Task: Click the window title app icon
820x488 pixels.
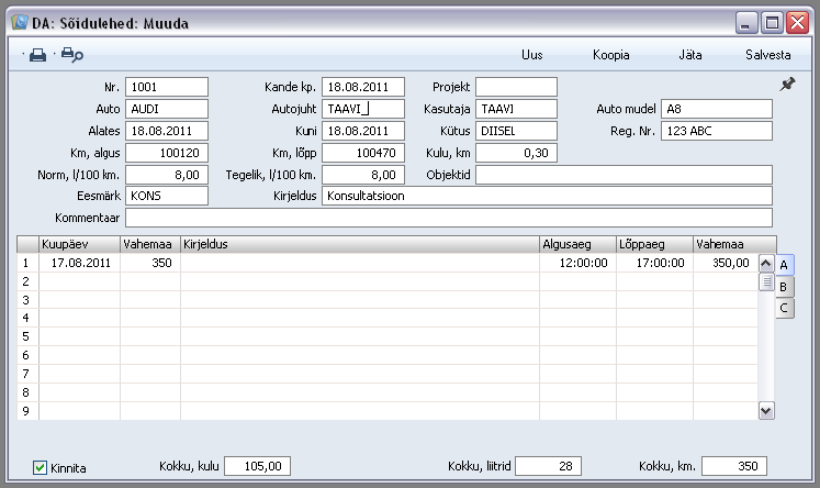Action: [x=19, y=22]
